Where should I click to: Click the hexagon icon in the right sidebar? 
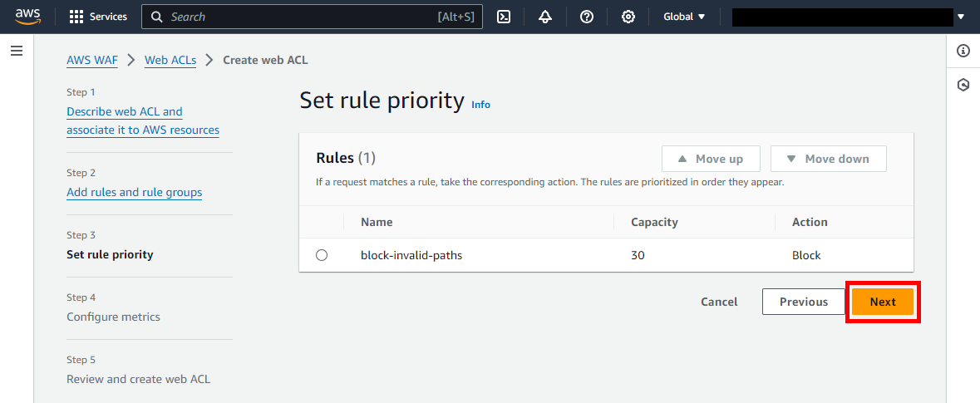(x=963, y=85)
